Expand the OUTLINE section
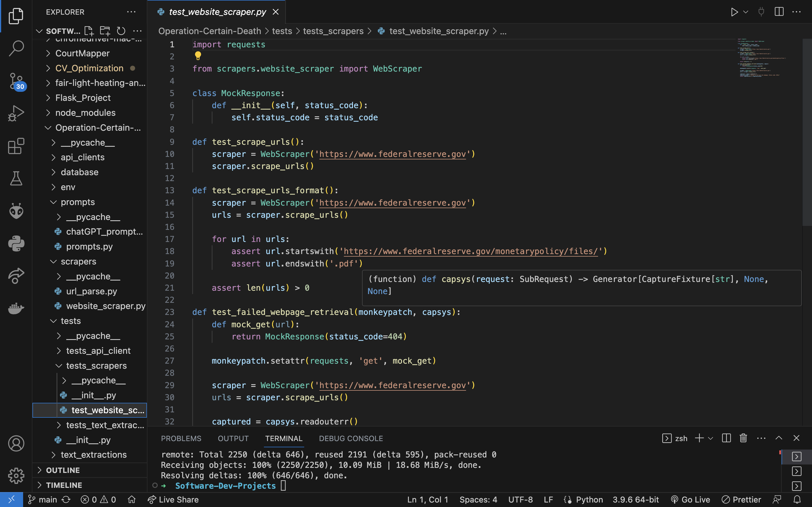 coord(63,470)
